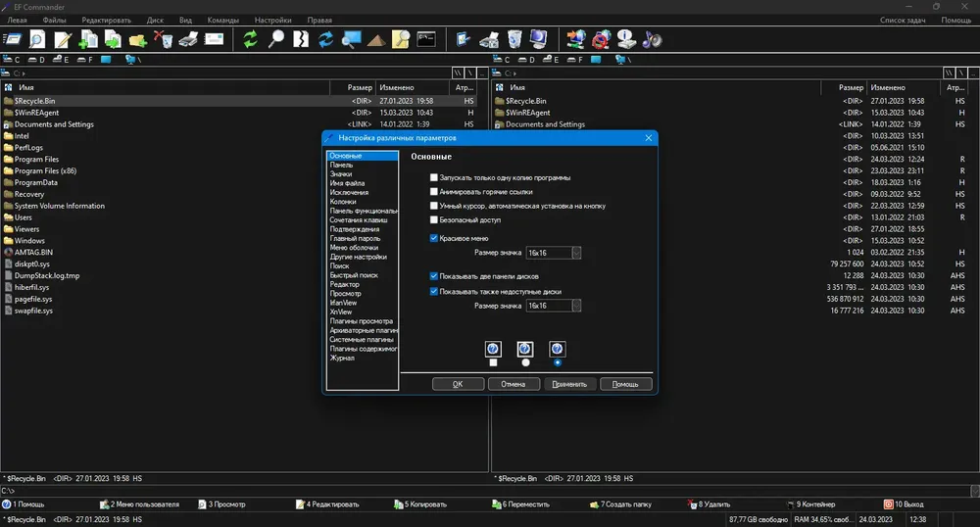Viewport: 980px width, 527px height.
Task: Click the 'Отмена' button
Action: 514,384
